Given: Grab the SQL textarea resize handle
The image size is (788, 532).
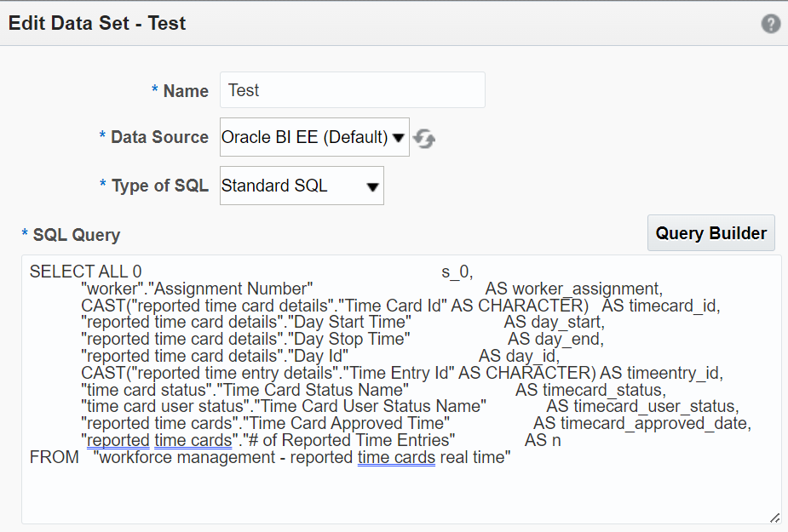Looking at the screenshot, I should [x=774, y=518].
